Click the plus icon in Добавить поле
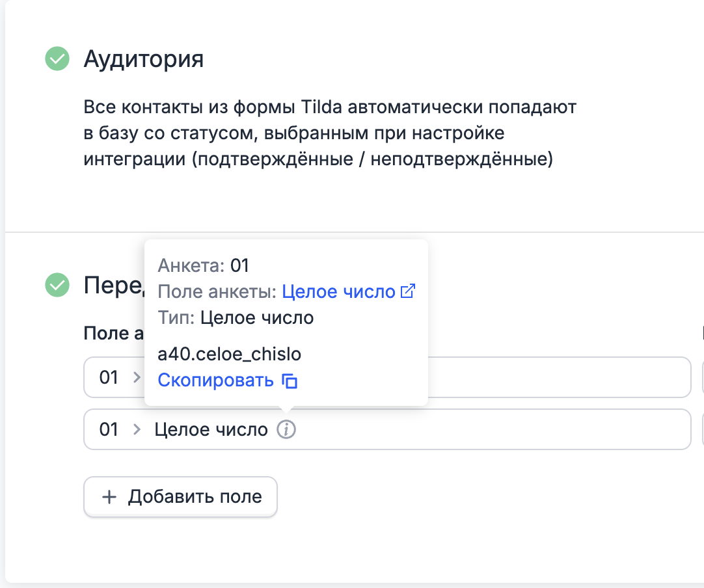The width and height of the screenshot is (704, 588). pos(109,497)
